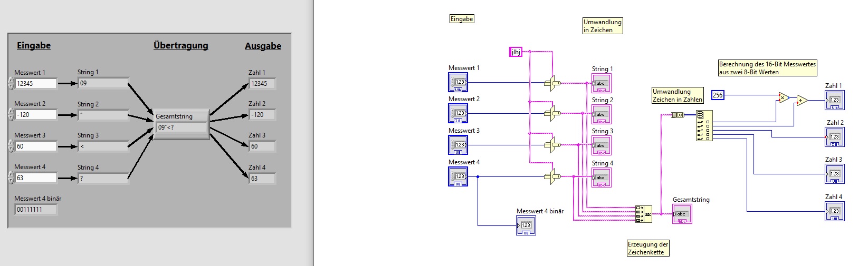Select the Add function node
The width and height of the screenshot is (868, 266).
point(802,100)
